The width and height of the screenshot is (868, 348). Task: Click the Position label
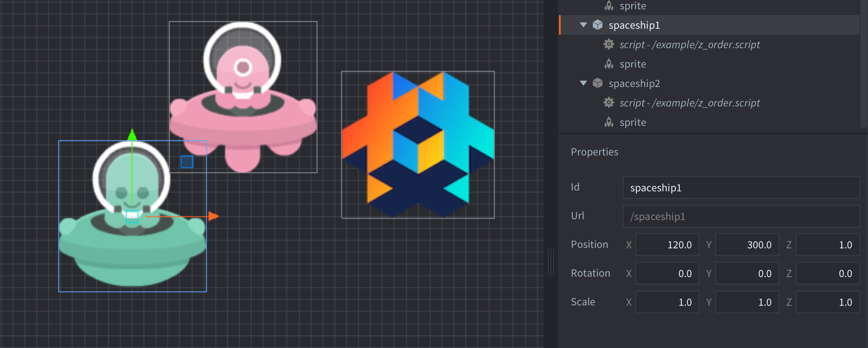[589, 245]
